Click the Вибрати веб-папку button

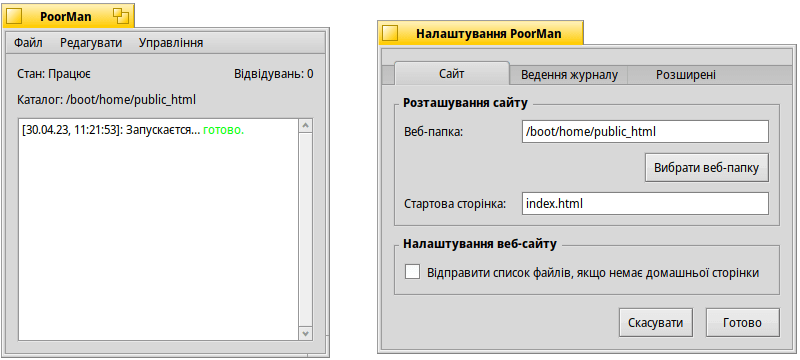[x=707, y=167]
